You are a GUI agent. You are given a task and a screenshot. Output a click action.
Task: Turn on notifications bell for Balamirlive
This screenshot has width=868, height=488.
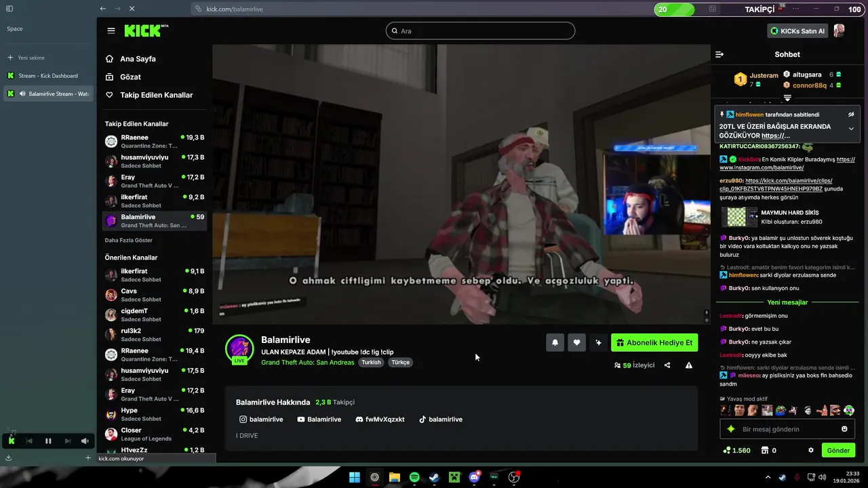click(555, 343)
